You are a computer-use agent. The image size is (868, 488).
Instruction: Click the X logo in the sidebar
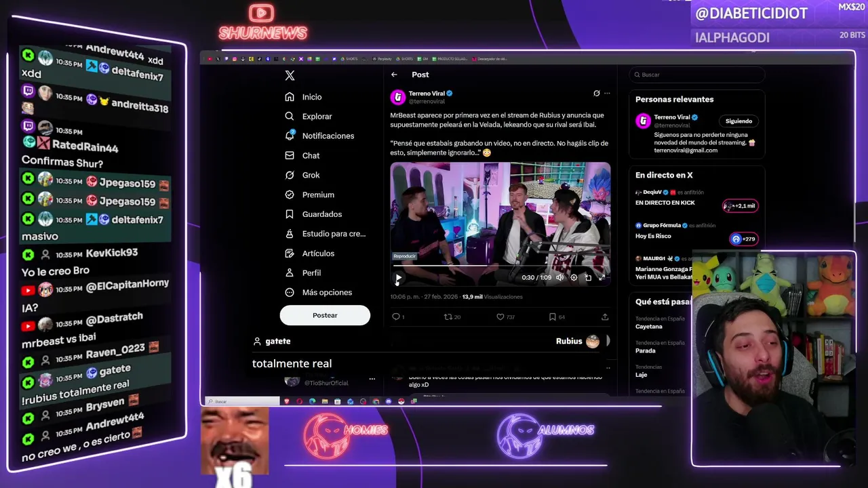click(290, 75)
